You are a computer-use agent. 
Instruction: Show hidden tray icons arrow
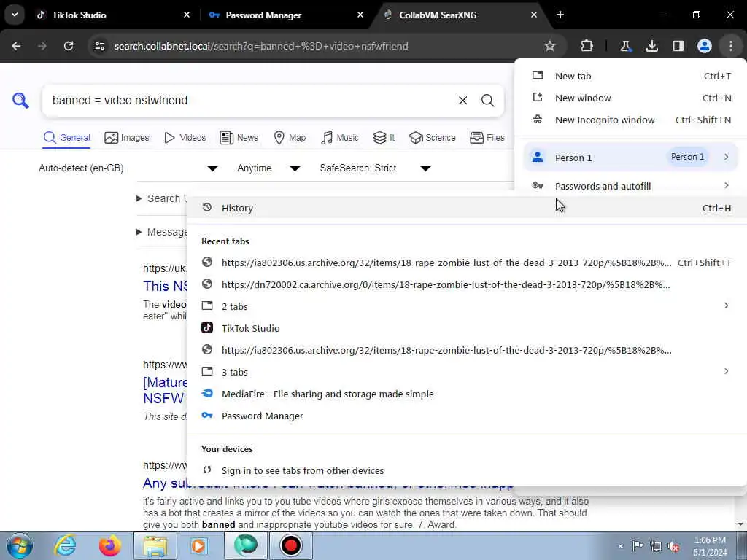[x=620, y=547]
